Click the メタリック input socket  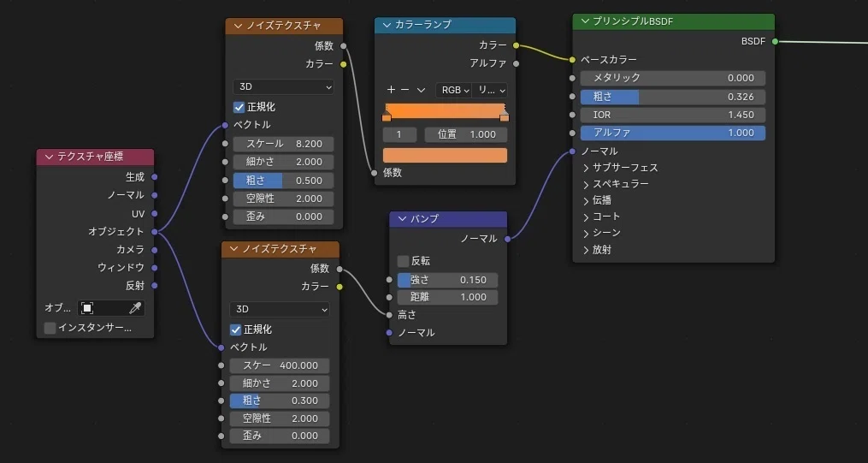tap(572, 78)
